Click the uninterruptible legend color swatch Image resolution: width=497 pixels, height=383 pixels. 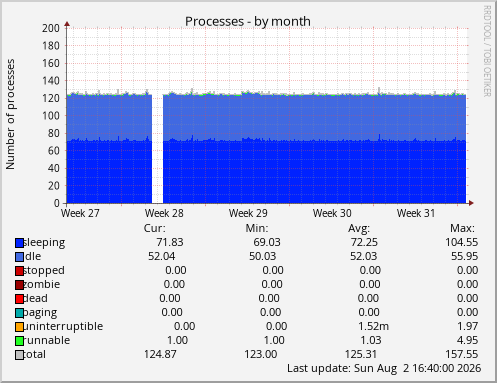click(x=19, y=327)
